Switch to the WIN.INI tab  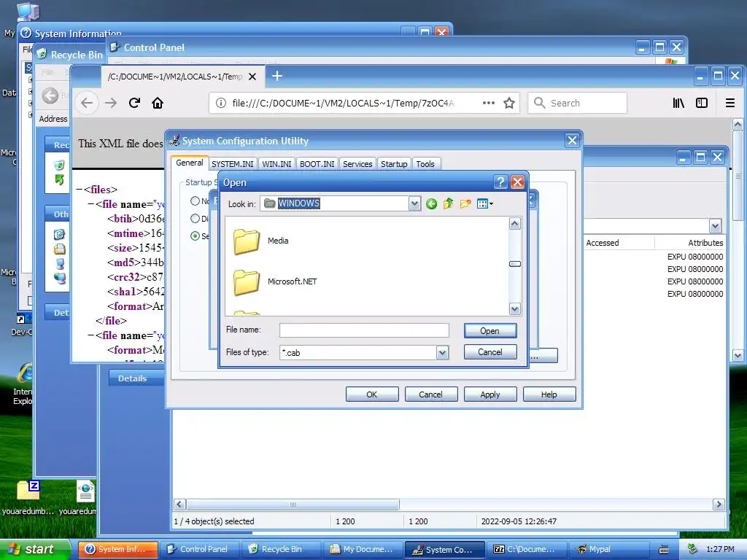pyautogui.click(x=276, y=164)
